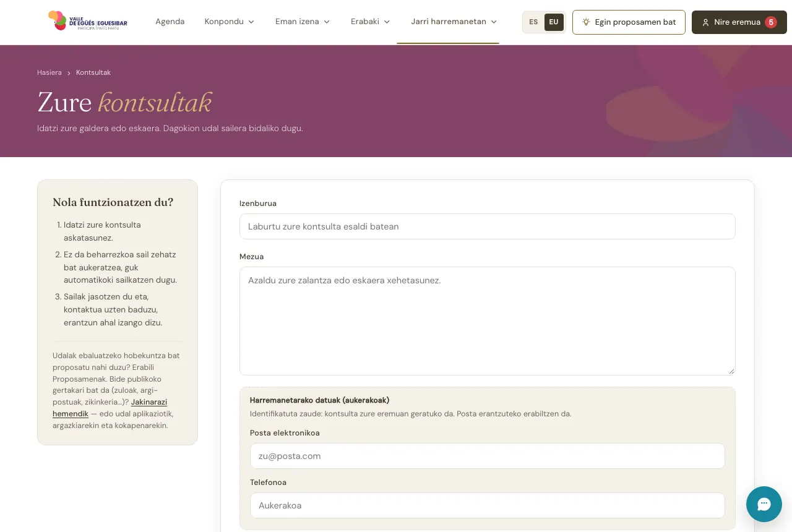
Task: Click the 'Harremanetarako datuak (aukerakoak)' heading
Action: coord(319,400)
